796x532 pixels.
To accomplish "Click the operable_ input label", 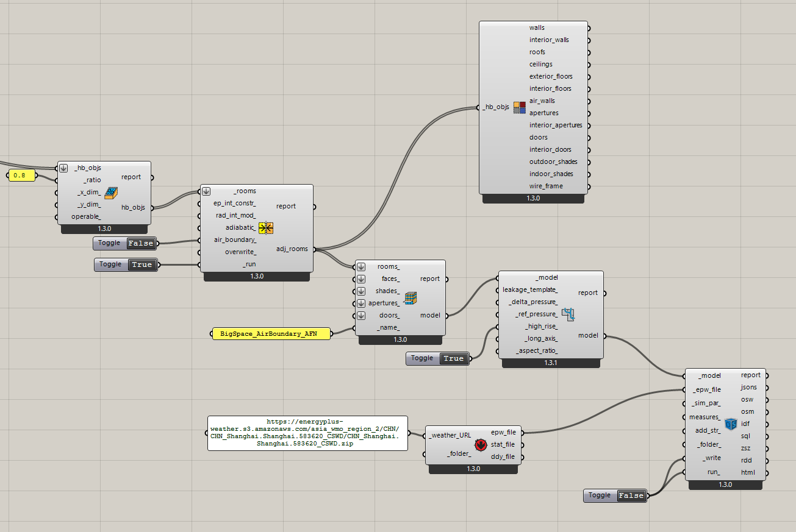I will coord(85,216).
